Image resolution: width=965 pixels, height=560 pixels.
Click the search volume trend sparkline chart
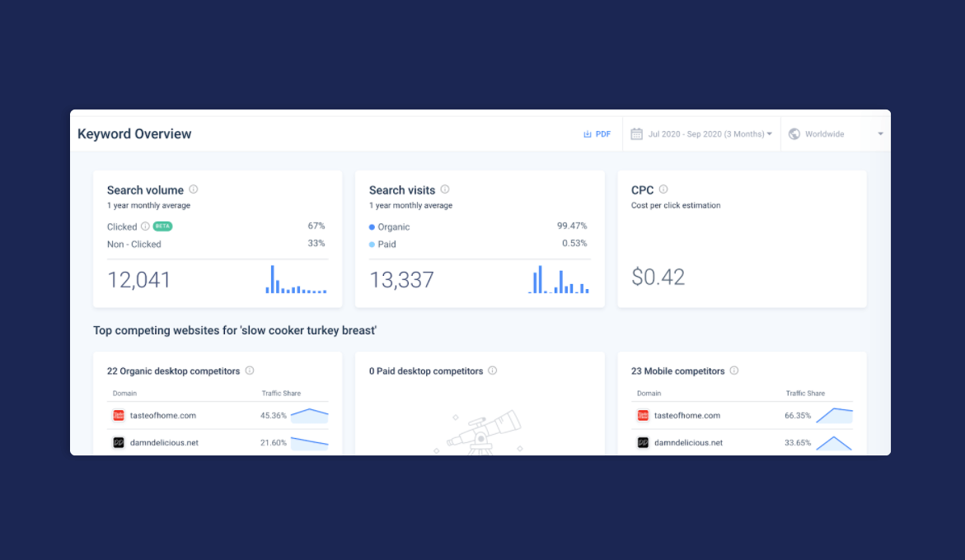click(x=296, y=280)
